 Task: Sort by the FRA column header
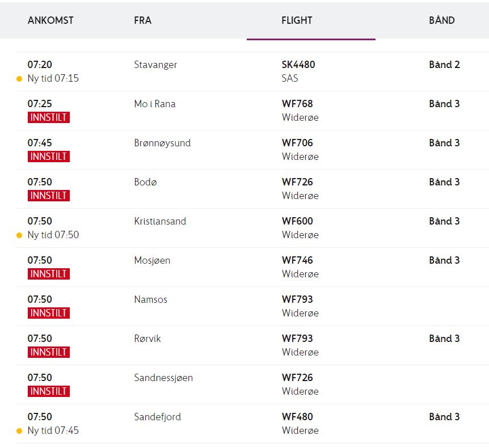142,20
